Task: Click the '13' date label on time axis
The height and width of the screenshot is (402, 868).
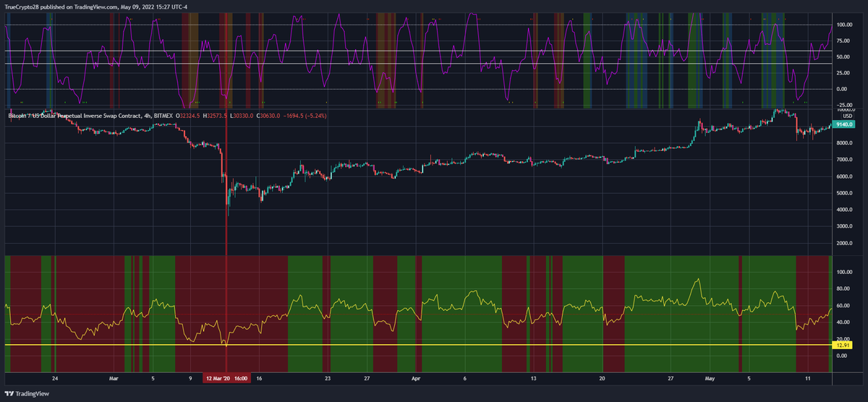Action: tap(533, 378)
